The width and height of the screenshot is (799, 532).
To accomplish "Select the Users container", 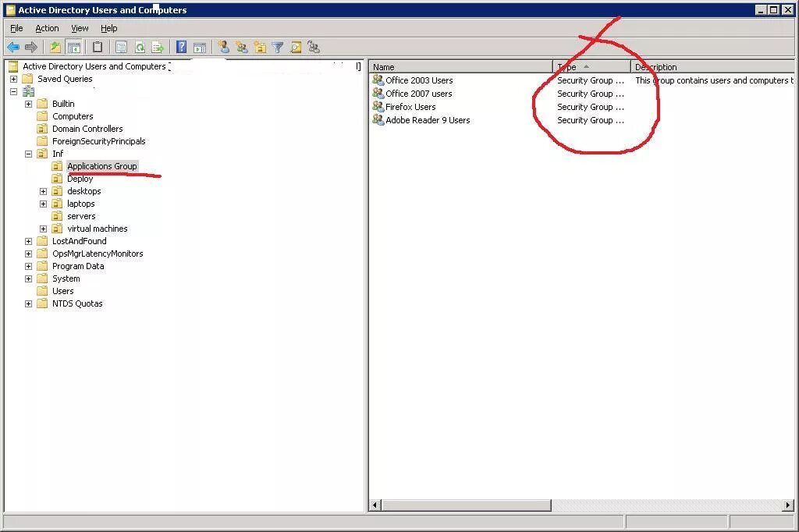I will [63, 291].
